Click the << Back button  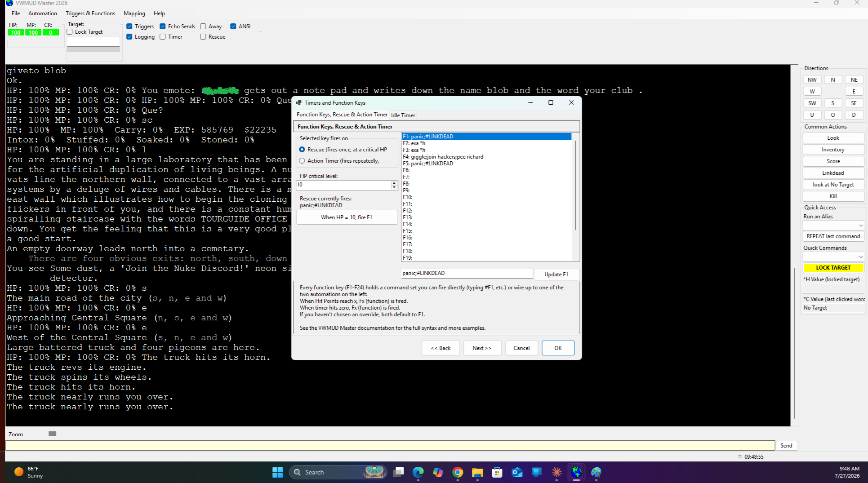click(441, 348)
